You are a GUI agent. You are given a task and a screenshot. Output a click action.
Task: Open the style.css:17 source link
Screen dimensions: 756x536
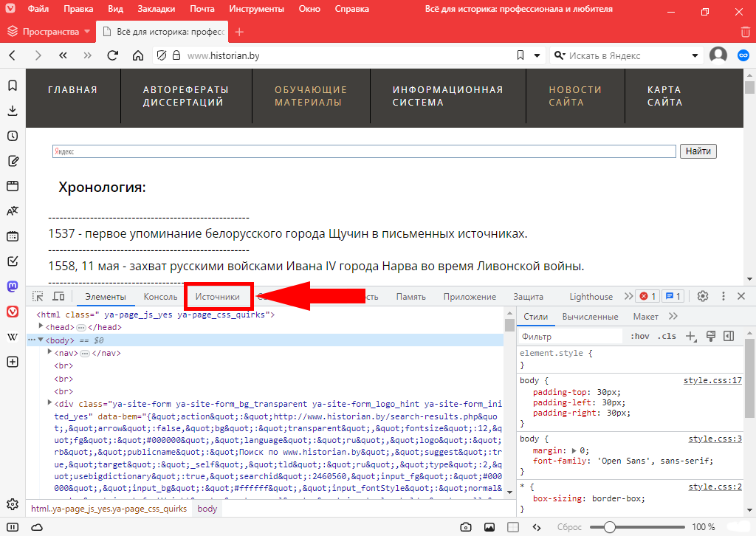tap(712, 380)
